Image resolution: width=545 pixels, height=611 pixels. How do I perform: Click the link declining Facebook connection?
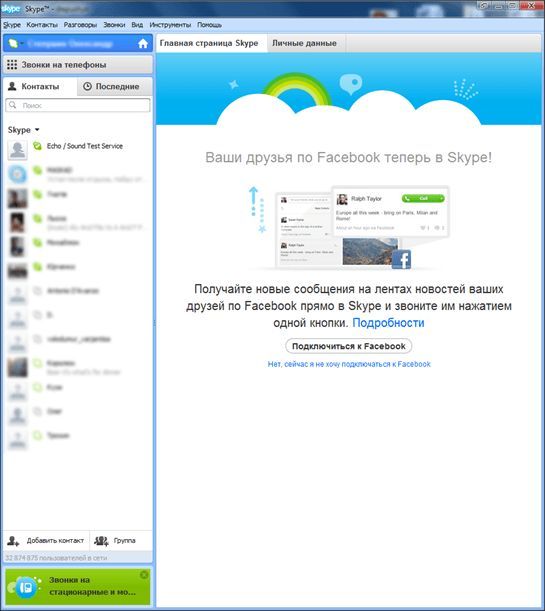[x=349, y=364]
